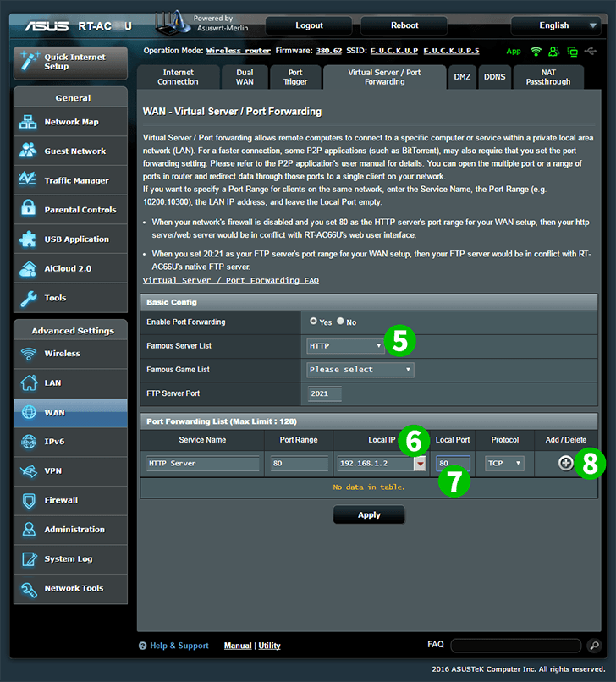Click the firmware version 380.62 link
The width and height of the screenshot is (616, 682).
[x=328, y=51]
